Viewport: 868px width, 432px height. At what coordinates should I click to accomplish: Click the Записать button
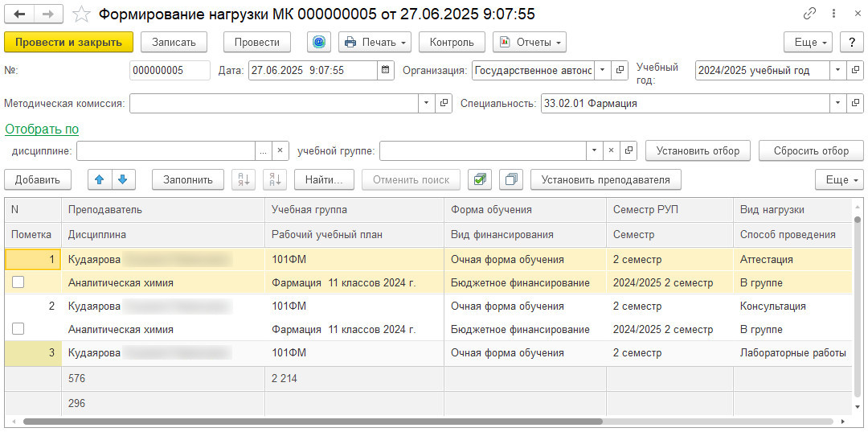[174, 42]
